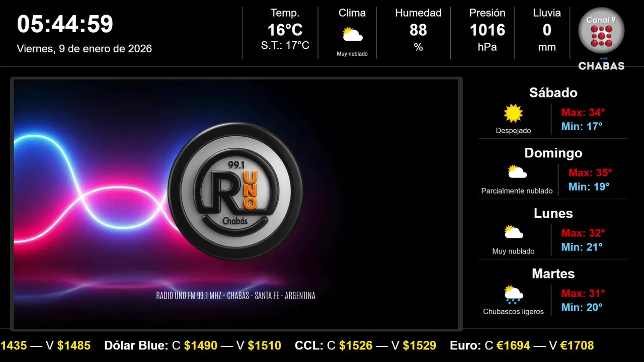Viewport: 644px width, 362px height.
Task: Click Sábado's Min: 17° value
Action: [582, 126]
